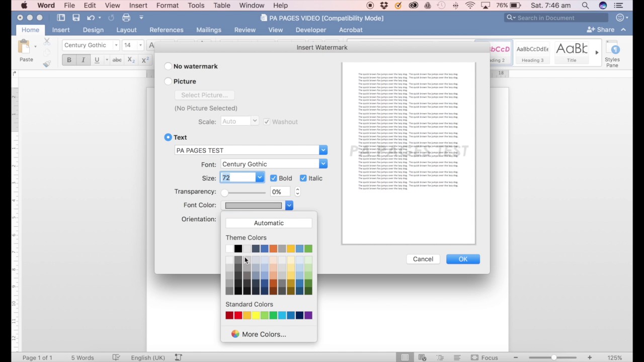
Task: Open the Font Color dropdown arrow
Action: pos(289,205)
